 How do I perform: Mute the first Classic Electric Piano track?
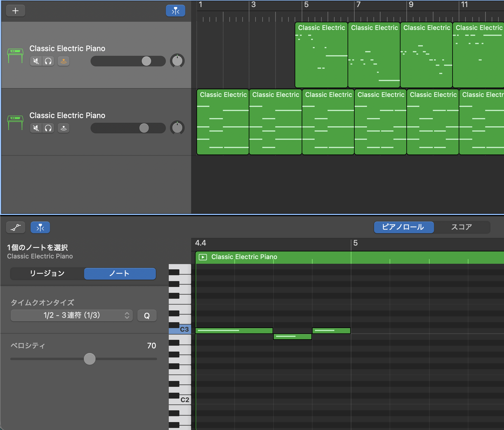pyautogui.click(x=36, y=61)
